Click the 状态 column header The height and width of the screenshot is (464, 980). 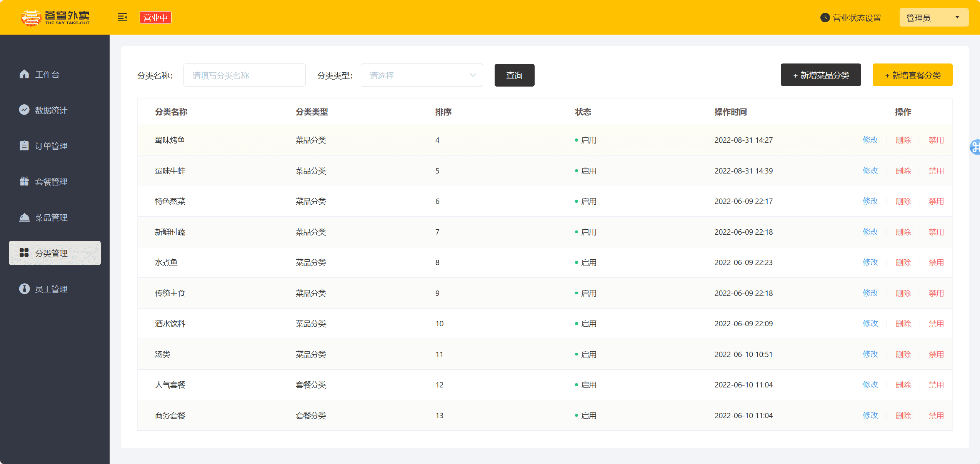583,112
